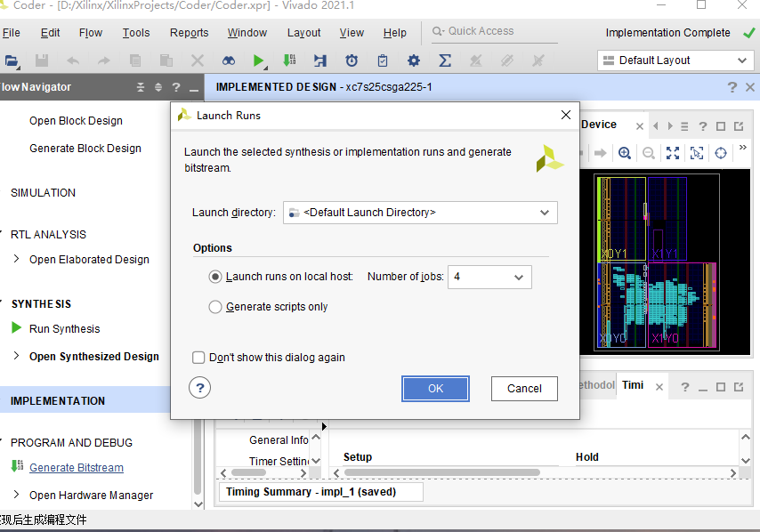Expand Open Hardware Manager
This screenshot has width=760, height=532.
point(17,495)
